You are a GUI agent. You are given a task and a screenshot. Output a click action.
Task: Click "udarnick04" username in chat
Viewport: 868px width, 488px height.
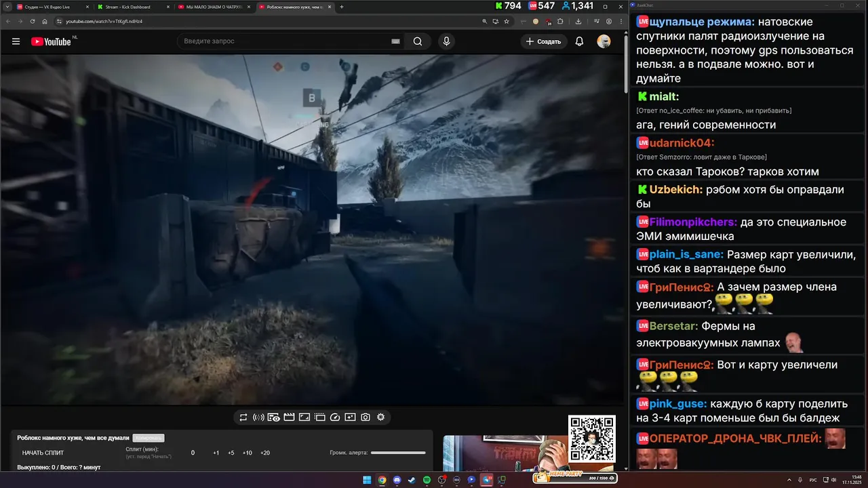coord(682,143)
